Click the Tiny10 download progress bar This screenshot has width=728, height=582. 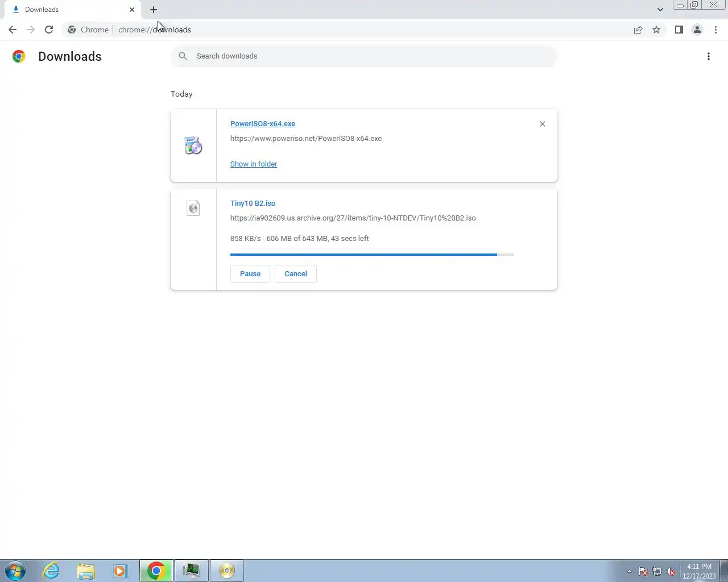[372, 255]
